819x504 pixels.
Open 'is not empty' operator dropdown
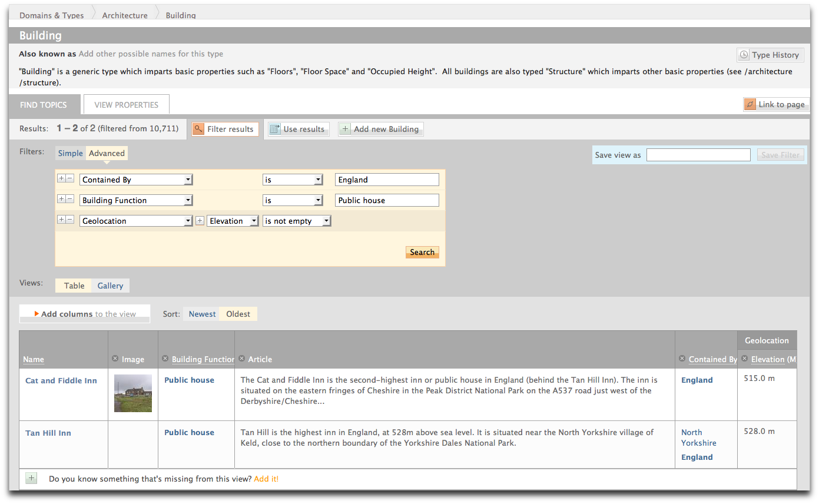point(297,221)
